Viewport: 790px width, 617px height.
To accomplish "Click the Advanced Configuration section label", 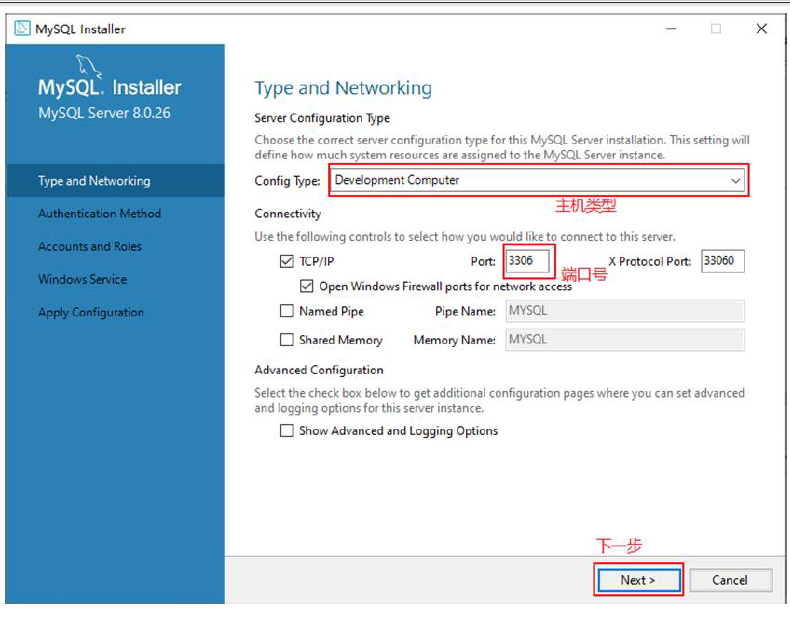I will pyautogui.click(x=319, y=370).
